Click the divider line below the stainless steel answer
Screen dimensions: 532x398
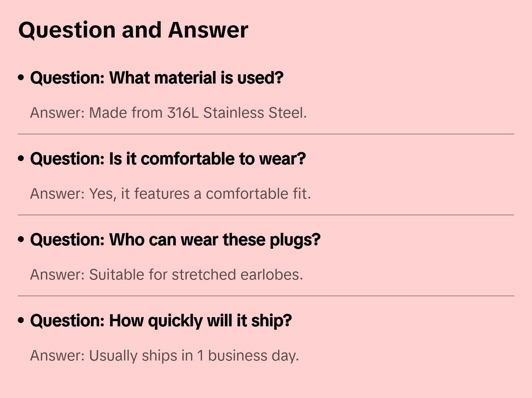coord(266,134)
